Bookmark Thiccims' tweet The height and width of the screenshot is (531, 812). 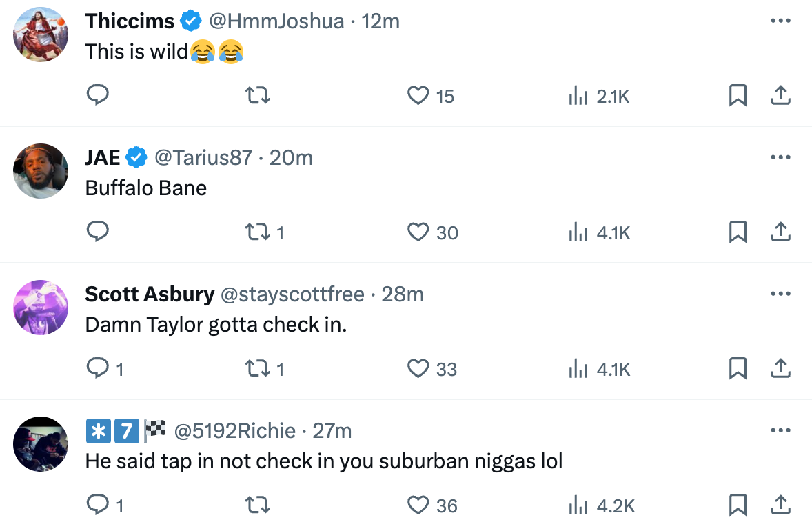click(738, 96)
